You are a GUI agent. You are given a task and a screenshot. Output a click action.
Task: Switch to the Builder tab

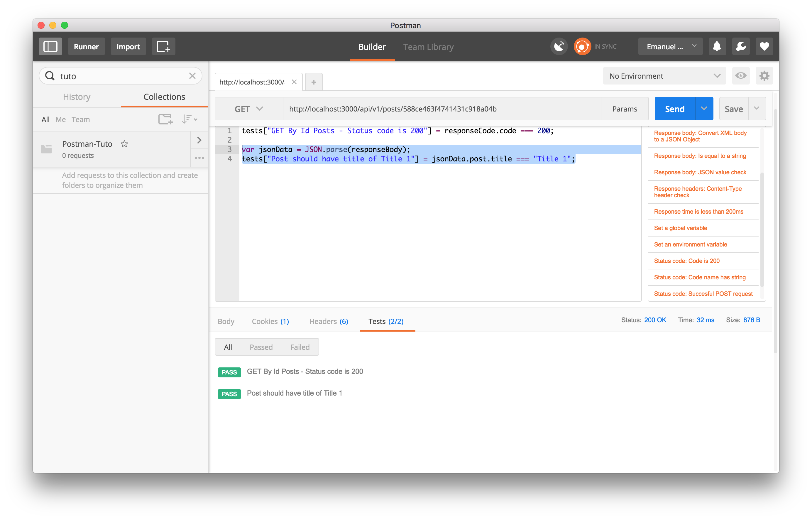pos(372,47)
